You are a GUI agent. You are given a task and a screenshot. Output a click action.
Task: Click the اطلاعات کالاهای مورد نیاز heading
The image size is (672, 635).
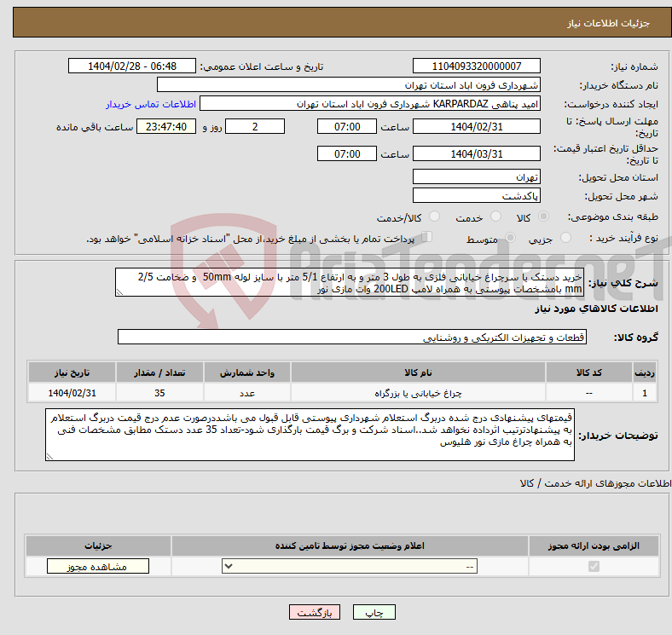[x=596, y=309]
